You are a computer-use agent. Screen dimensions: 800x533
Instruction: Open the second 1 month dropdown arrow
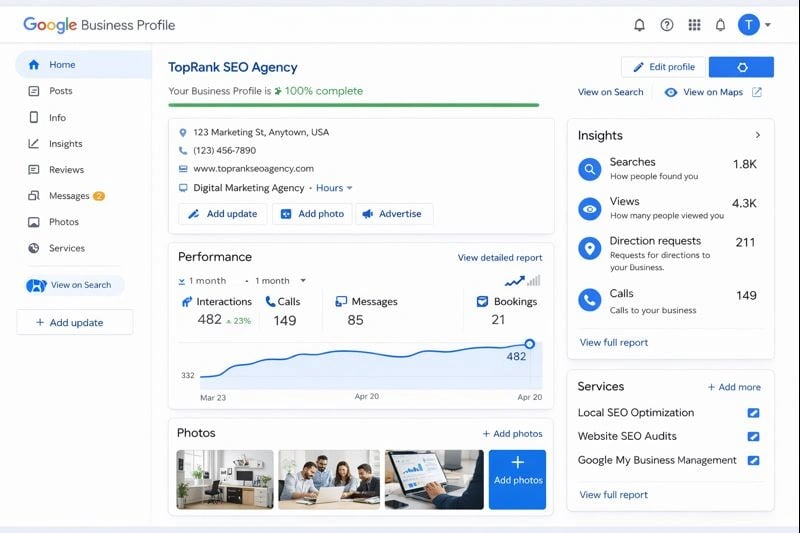click(303, 281)
